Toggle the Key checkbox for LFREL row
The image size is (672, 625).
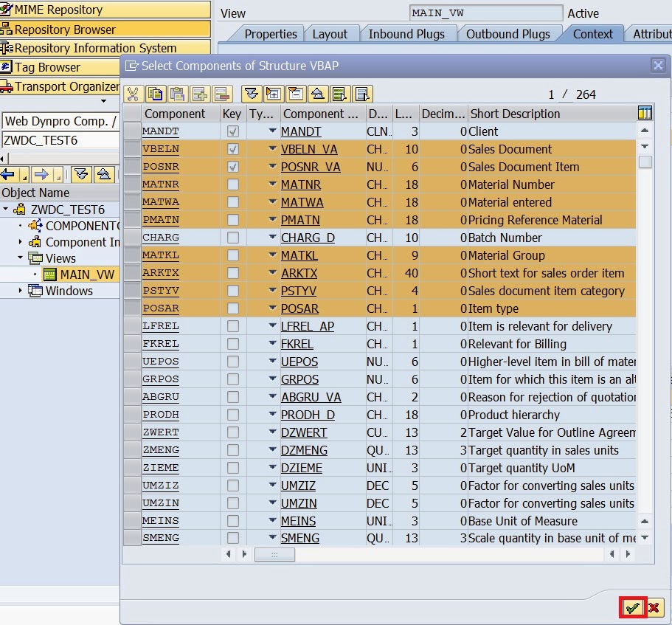(233, 326)
